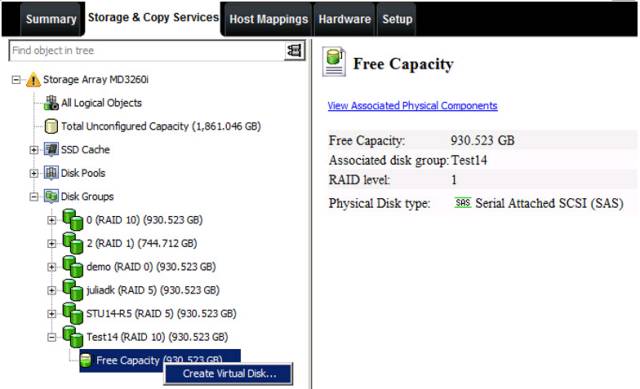Screen dimensions: 640x389
Task: Click the Test14 disk group icon
Action: point(73,337)
